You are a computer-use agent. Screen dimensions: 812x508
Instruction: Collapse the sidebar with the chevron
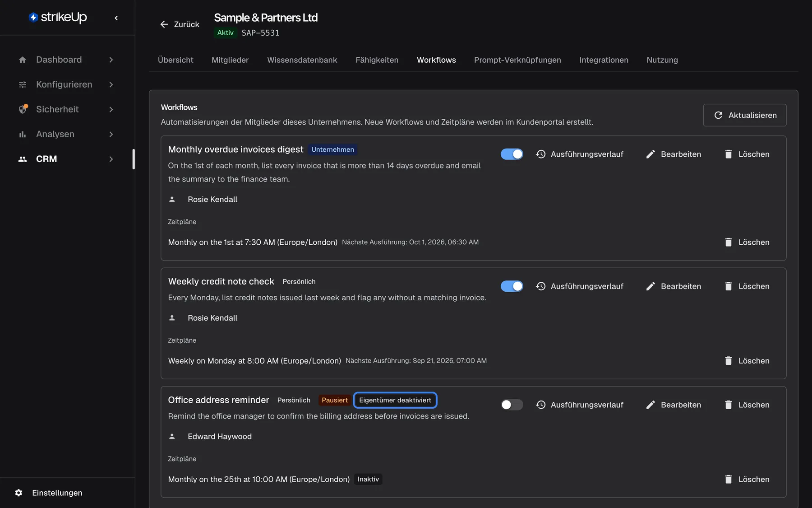pyautogui.click(x=116, y=18)
